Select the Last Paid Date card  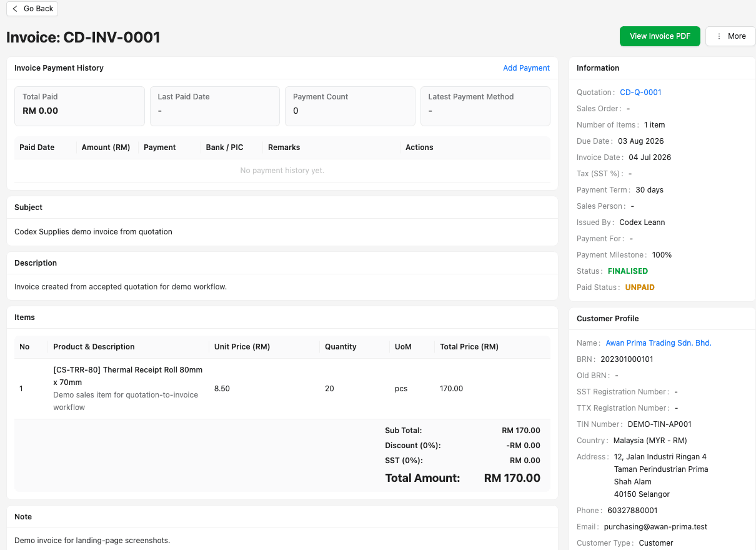click(x=215, y=106)
